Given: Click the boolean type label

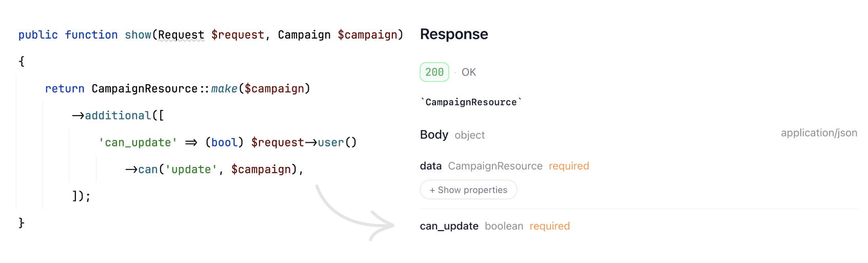Looking at the screenshot, I should (504, 226).
